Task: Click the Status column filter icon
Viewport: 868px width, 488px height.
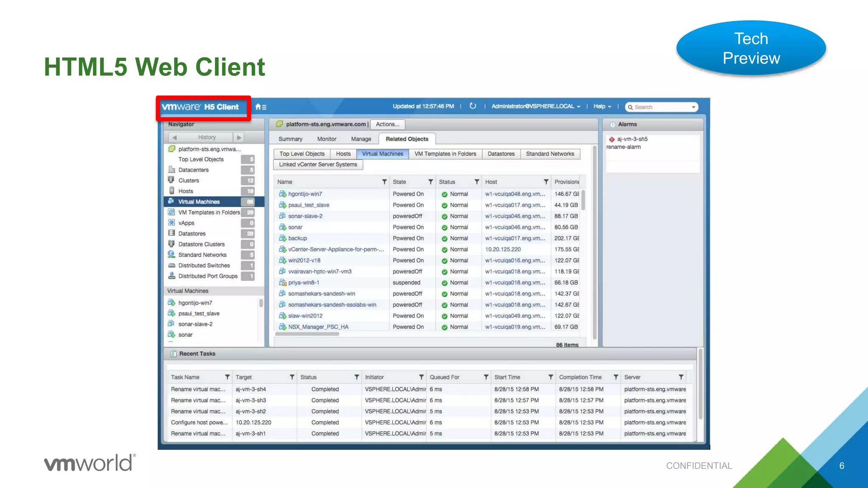Action: pyautogui.click(x=477, y=182)
